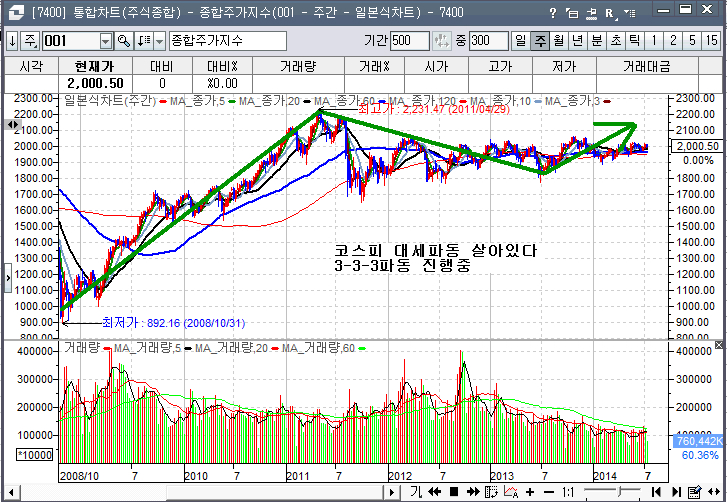Click the R icon in title bar
The height and width of the screenshot is (502, 727).
(610, 13)
